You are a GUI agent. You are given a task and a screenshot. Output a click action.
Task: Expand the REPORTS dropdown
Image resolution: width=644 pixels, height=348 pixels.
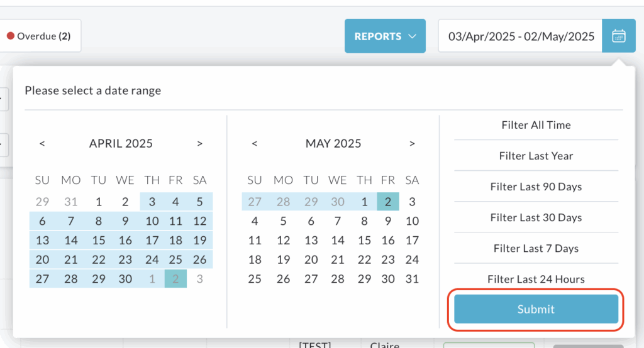(385, 36)
